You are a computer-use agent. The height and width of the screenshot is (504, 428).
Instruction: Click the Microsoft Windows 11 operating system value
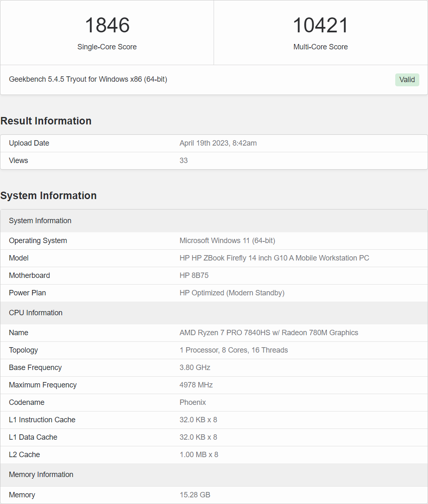227,241
